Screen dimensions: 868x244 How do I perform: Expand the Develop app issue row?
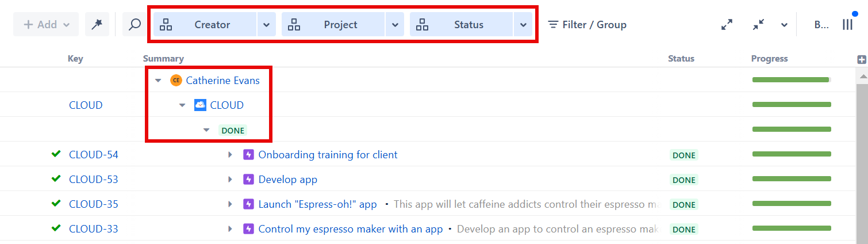pos(230,180)
